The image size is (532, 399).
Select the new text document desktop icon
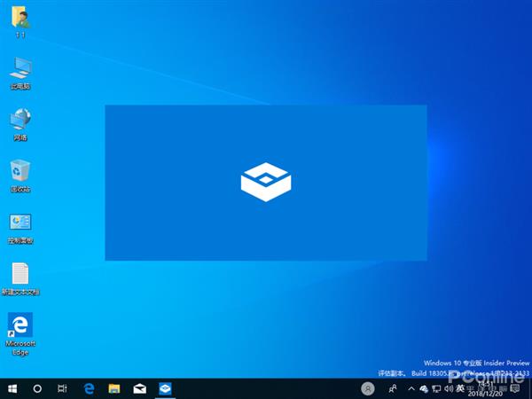coord(20,279)
